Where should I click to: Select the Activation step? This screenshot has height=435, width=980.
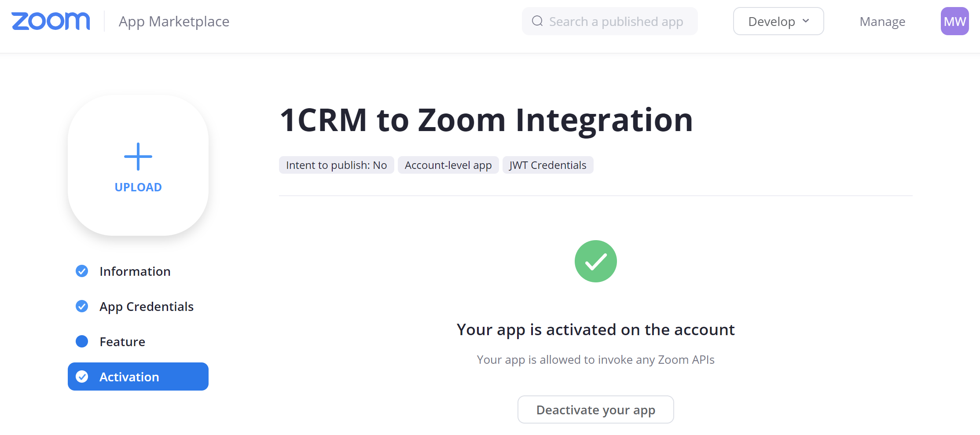coord(138,377)
